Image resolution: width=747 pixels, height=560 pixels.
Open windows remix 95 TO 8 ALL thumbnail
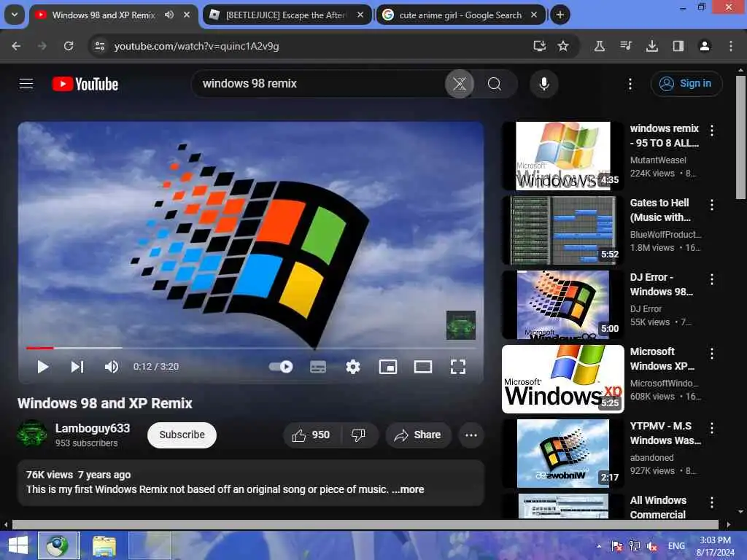(x=563, y=156)
